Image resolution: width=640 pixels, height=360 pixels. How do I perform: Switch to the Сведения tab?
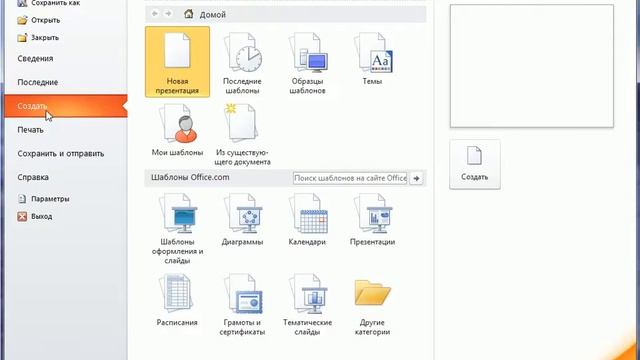pyautogui.click(x=35, y=58)
